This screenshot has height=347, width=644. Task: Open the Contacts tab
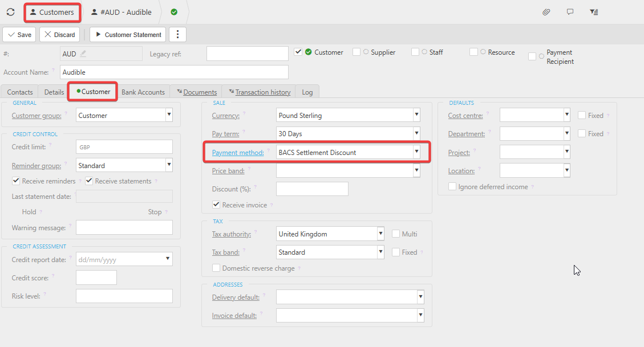(20, 92)
